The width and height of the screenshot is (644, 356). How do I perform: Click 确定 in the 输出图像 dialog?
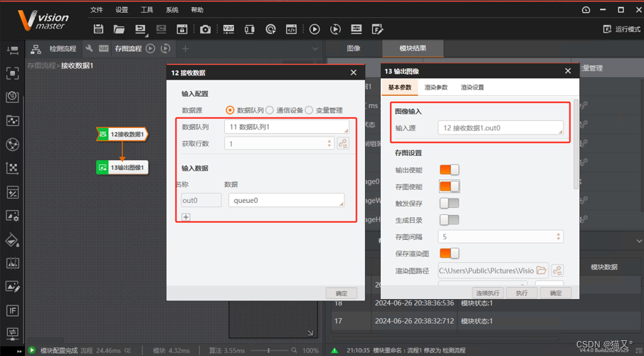click(555, 293)
